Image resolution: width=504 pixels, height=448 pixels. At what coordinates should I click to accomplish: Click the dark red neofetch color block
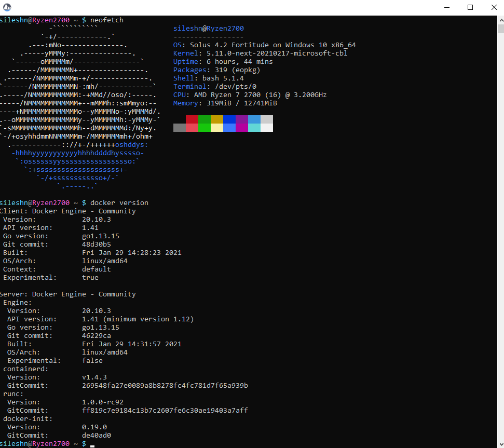(192, 119)
